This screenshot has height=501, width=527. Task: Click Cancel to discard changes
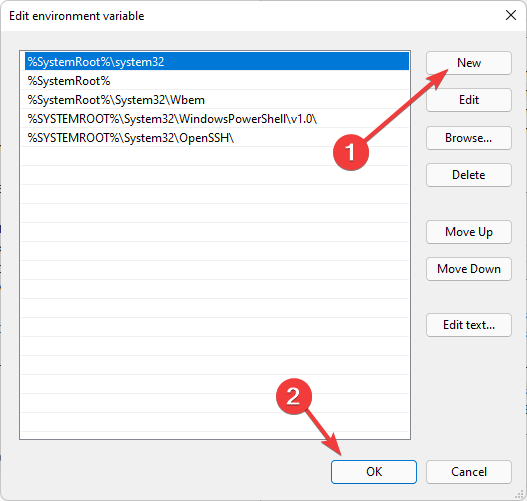coord(469,472)
